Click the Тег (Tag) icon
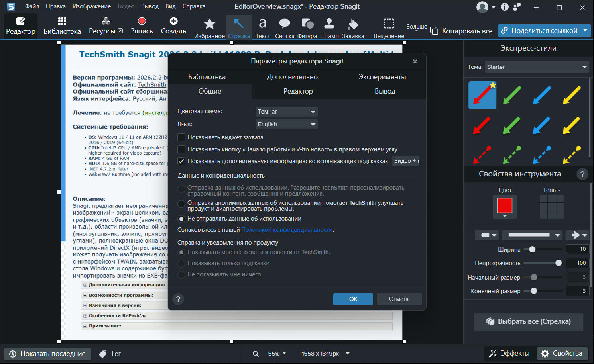594x364 pixels. pyautogui.click(x=103, y=354)
